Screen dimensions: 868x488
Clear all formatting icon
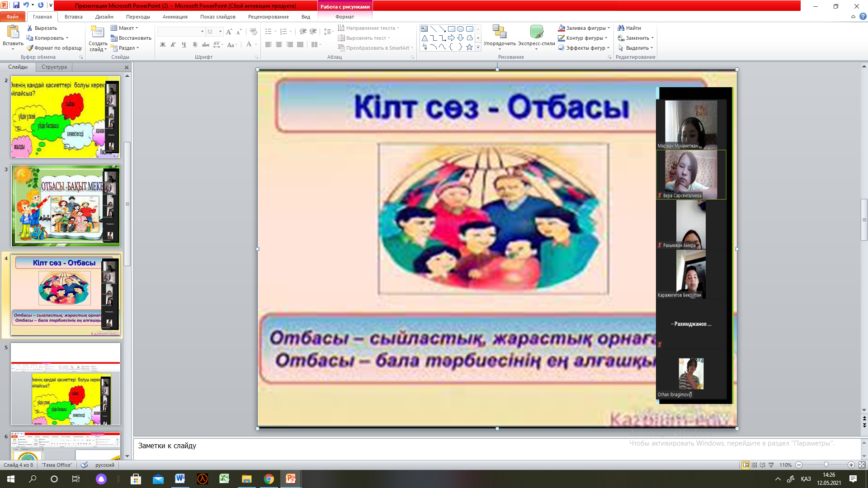[254, 32]
